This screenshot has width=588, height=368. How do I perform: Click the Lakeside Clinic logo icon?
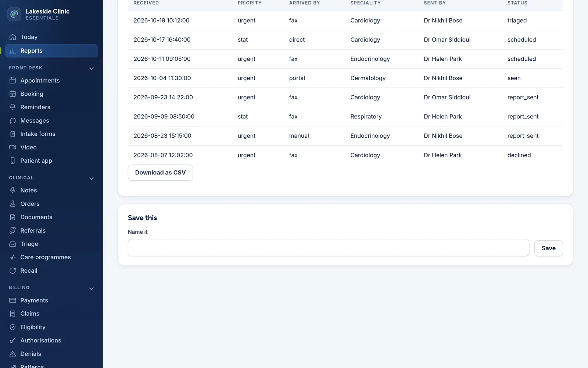14,14
